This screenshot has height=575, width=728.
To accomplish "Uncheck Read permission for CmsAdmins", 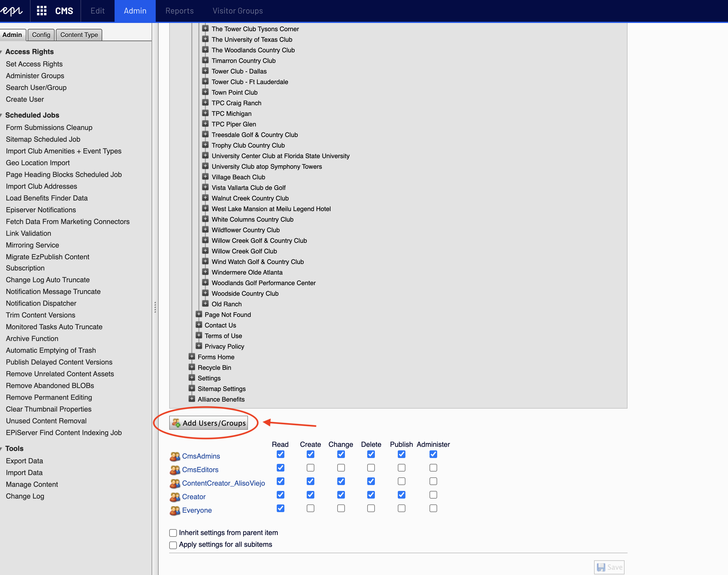I will click(x=280, y=454).
